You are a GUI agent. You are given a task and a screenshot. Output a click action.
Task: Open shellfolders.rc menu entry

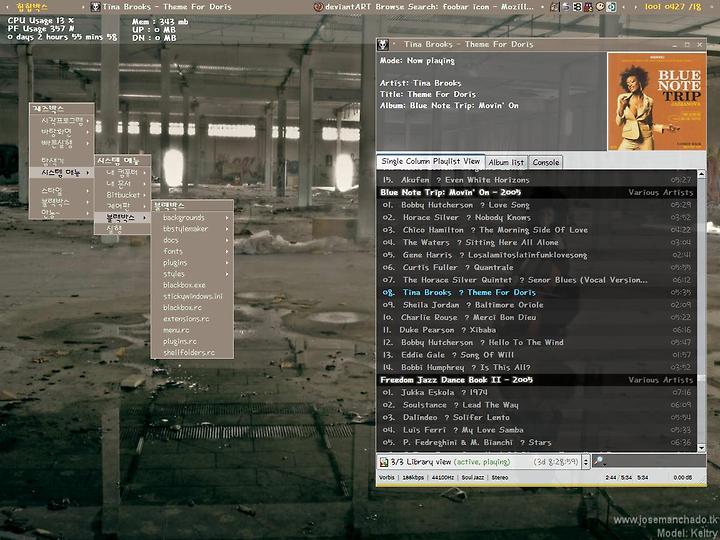tap(192, 353)
